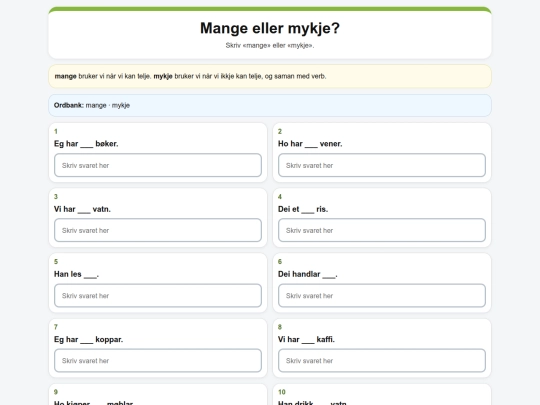Click the instruction 'Skriv «mange» eller «mykje».'
Screen dimensions: 540x405
tap(270, 45)
